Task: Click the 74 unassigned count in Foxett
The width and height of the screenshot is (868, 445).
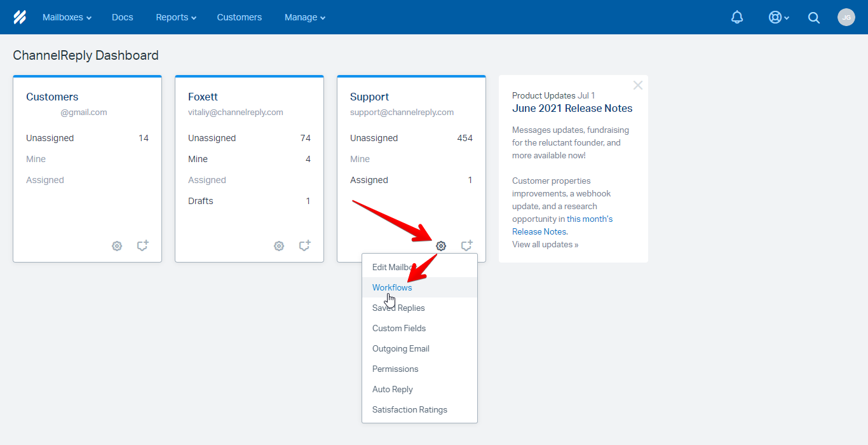Action: [x=305, y=138]
